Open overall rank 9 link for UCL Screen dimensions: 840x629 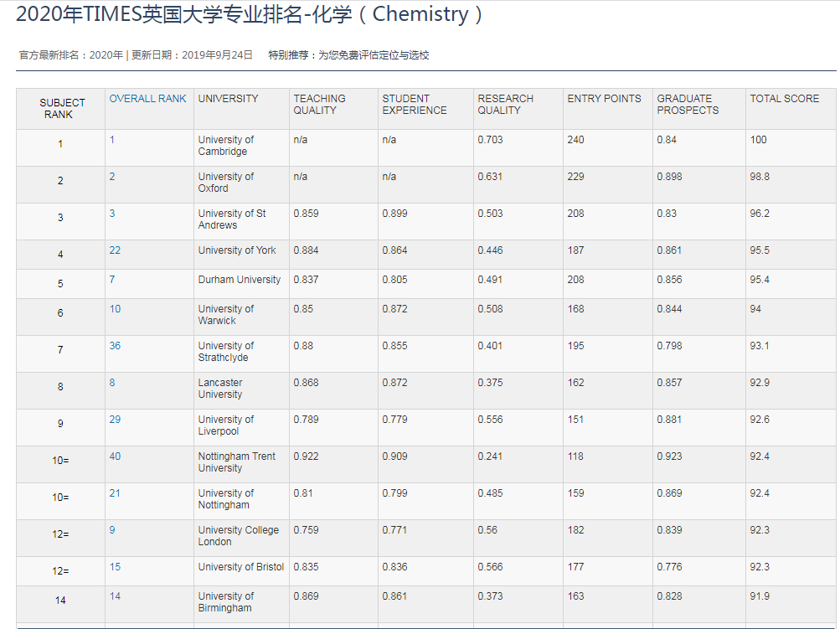(112, 530)
